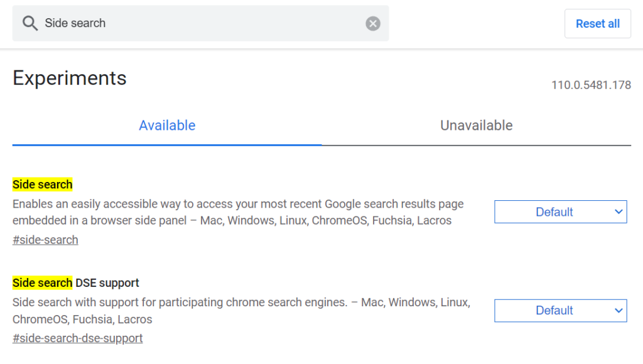Click the chevron arrow on Side search dropdown

[619, 212]
